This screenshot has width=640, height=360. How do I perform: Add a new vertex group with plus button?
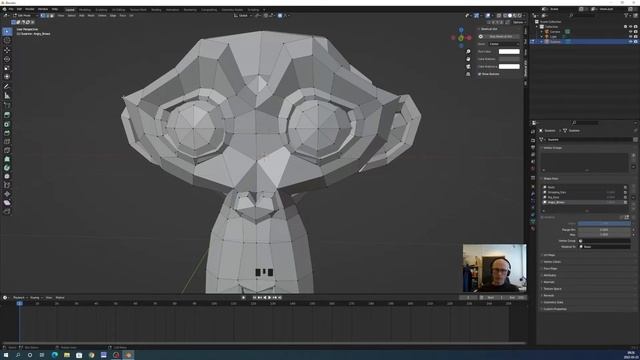tap(633, 156)
